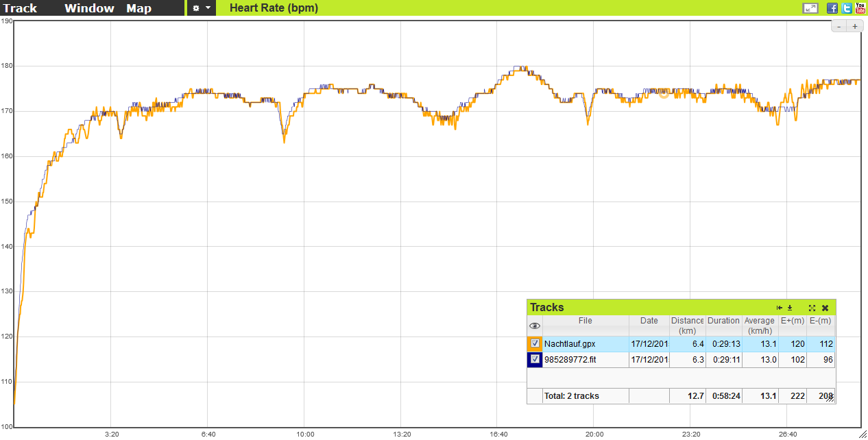Open the YouTube channel icon

pos(860,8)
